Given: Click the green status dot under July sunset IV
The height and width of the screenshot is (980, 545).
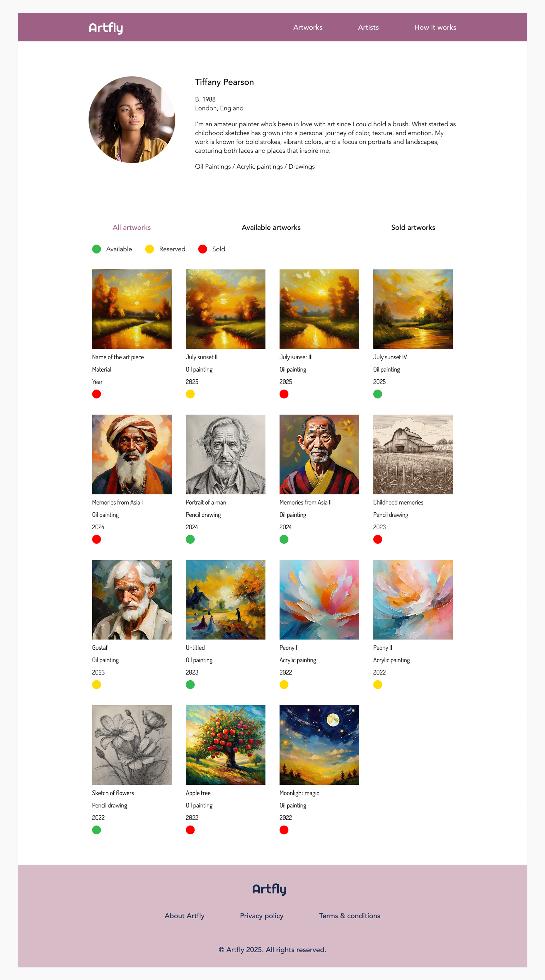Looking at the screenshot, I should click(x=378, y=394).
